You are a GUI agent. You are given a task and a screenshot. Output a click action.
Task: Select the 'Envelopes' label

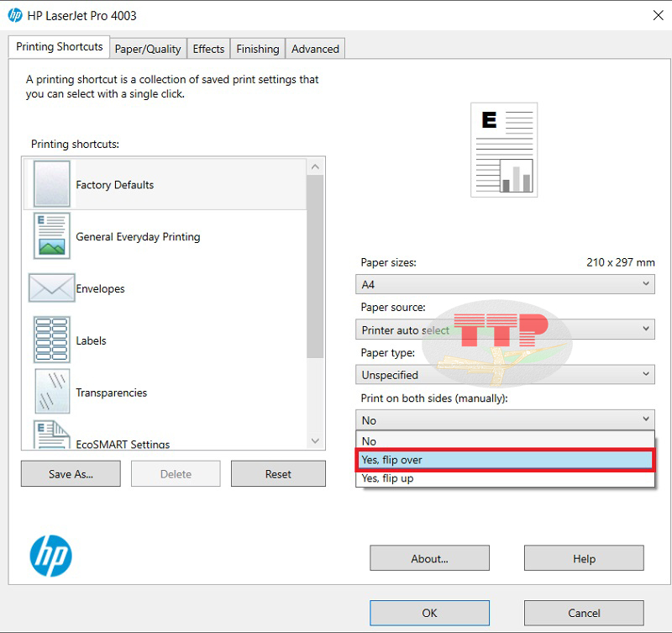pos(100,288)
